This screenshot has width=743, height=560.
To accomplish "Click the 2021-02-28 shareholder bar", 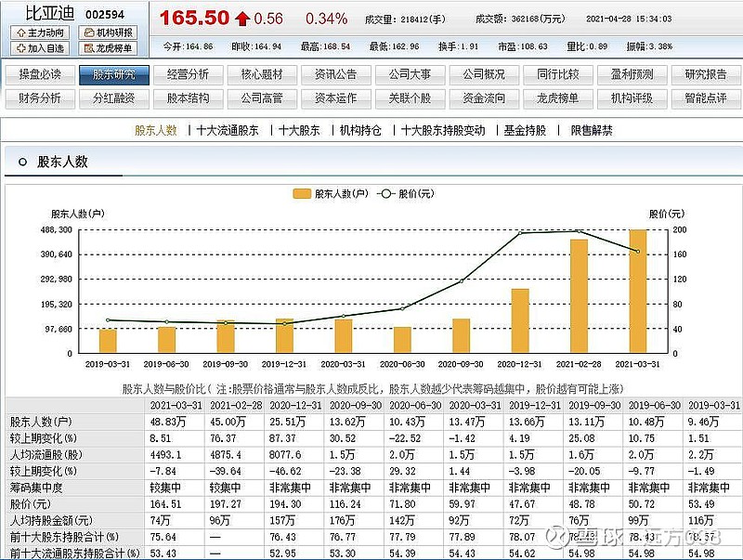I will [579, 296].
